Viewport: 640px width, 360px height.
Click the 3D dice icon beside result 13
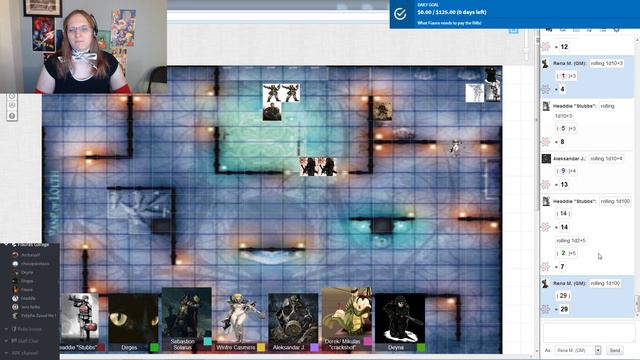point(546,184)
